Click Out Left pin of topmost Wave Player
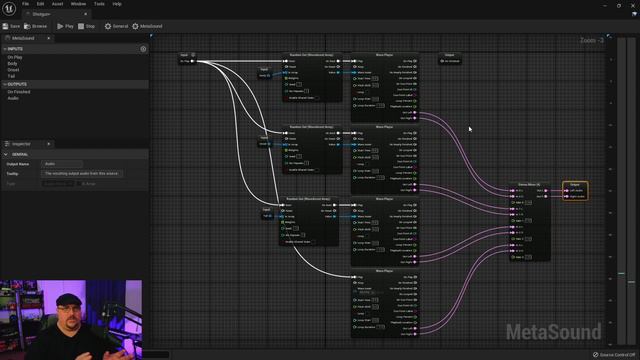 [415, 113]
